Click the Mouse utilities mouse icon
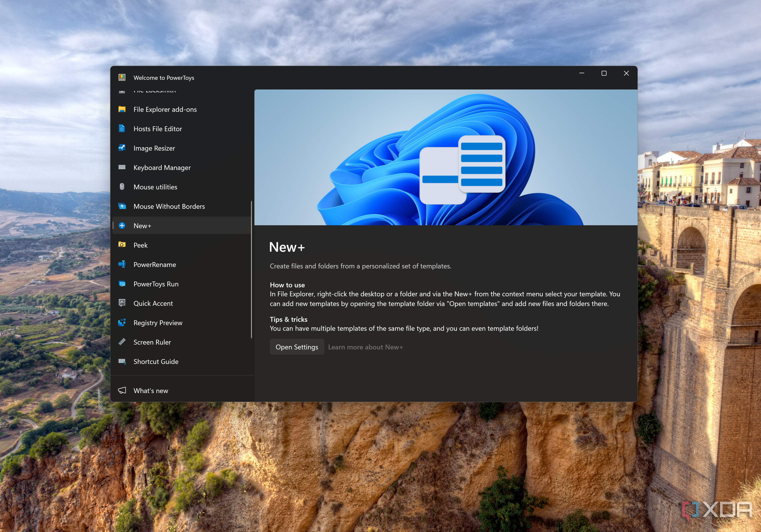This screenshot has height=532, width=761. pyautogui.click(x=122, y=187)
